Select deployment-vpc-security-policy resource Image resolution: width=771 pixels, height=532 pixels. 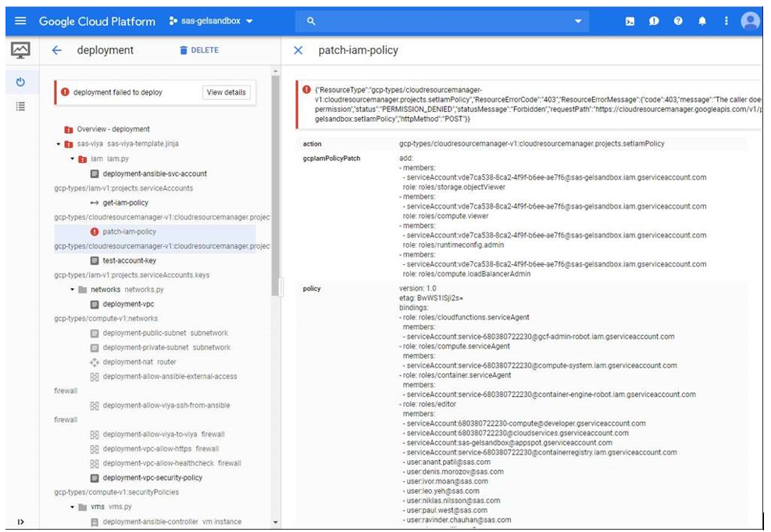152,478
